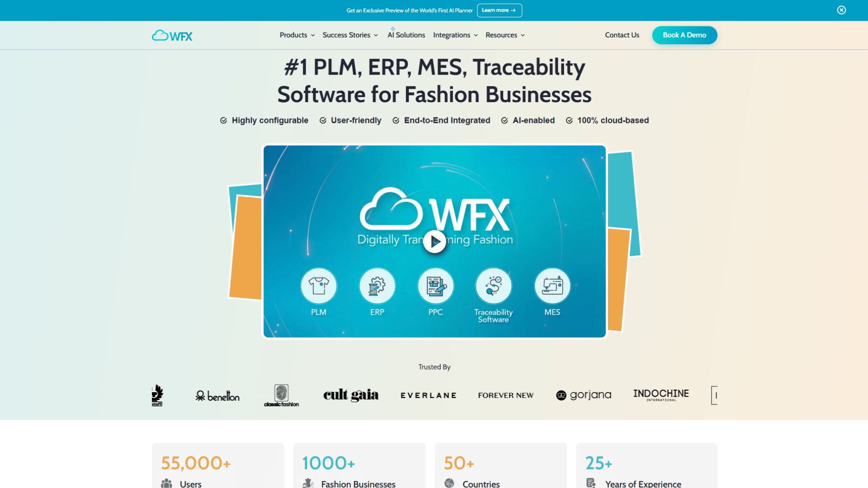This screenshot has height=488, width=868.
Task: Click the Benetton logo
Action: pyautogui.click(x=217, y=396)
